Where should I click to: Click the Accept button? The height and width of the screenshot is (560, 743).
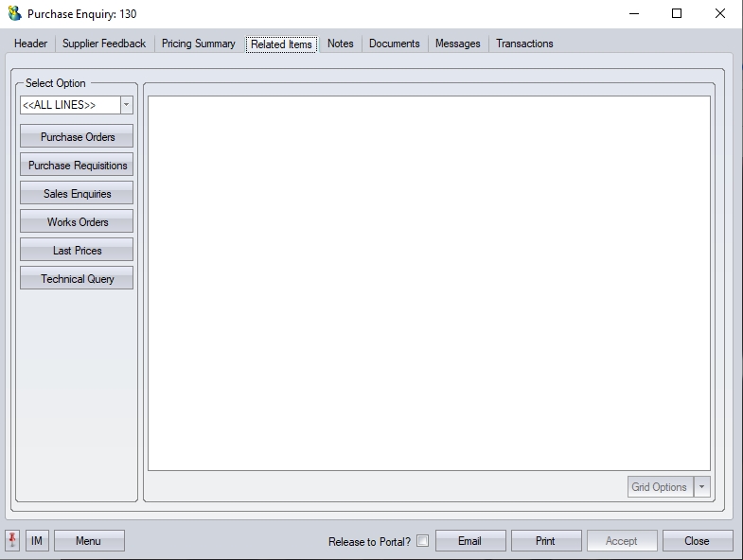(622, 540)
